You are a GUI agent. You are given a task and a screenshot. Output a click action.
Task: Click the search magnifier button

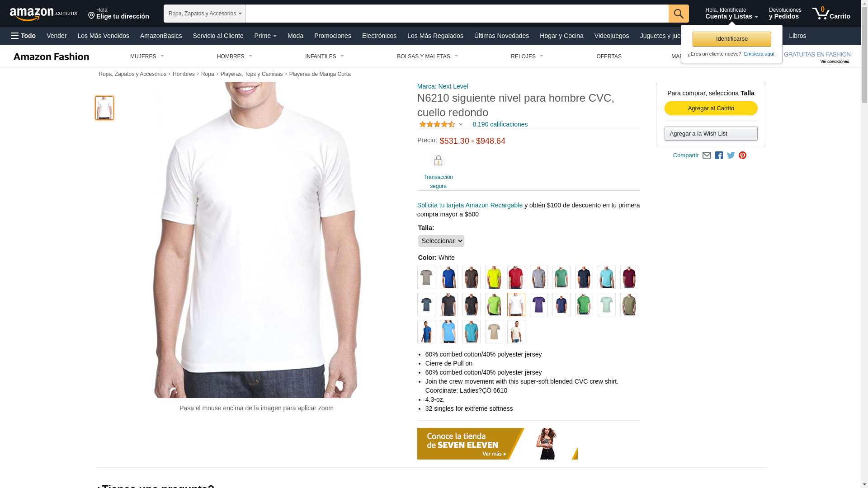click(x=679, y=14)
